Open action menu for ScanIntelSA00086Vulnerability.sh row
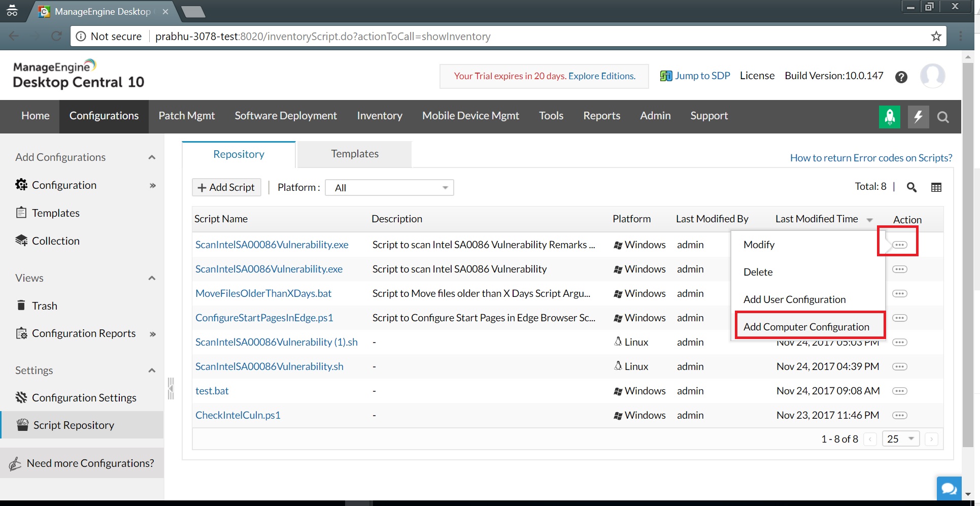Image resolution: width=980 pixels, height=506 pixels. [x=900, y=366]
